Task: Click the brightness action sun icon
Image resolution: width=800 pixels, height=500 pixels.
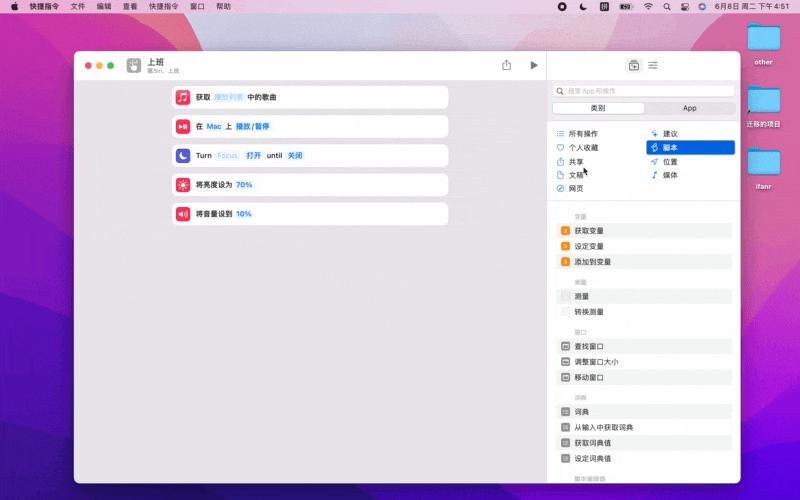Action: (x=183, y=185)
